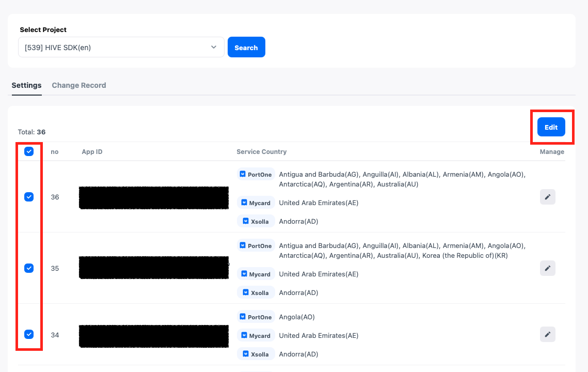This screenshot has width=588, height=372.
Task: Uncheck the checkbox for row 35
Action: point(29,268)
